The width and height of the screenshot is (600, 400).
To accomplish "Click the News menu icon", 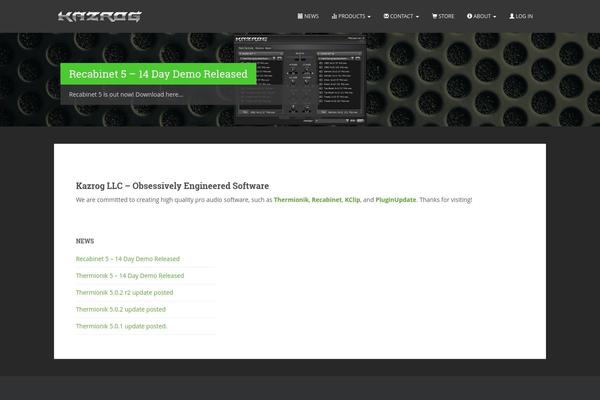I will pos(300,16).
